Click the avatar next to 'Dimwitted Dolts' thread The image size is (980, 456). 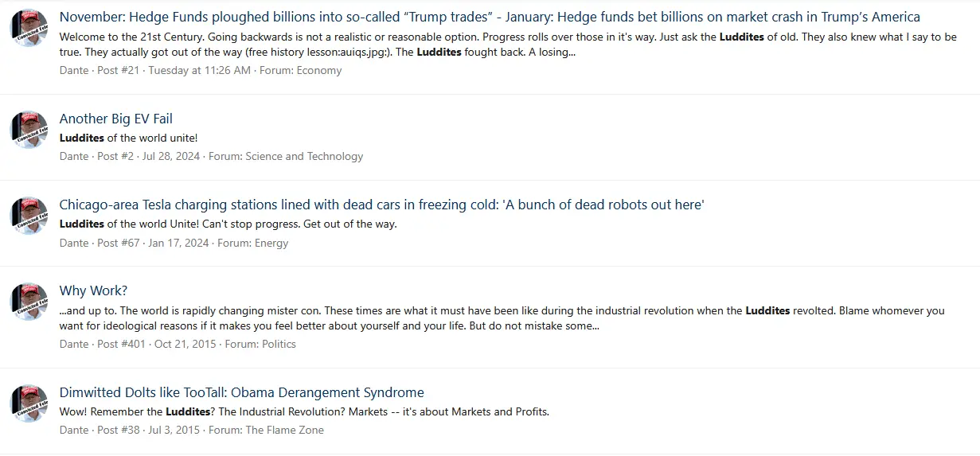[x=29, y=403]
